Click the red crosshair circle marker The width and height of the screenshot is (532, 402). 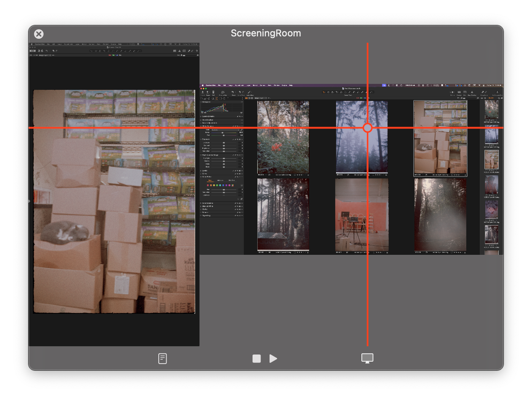(368, 128)
